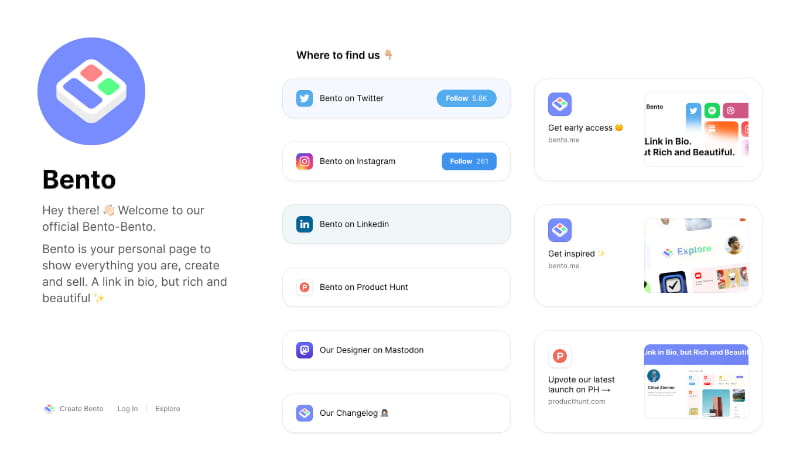Open the Get early access title

point(585,128)
